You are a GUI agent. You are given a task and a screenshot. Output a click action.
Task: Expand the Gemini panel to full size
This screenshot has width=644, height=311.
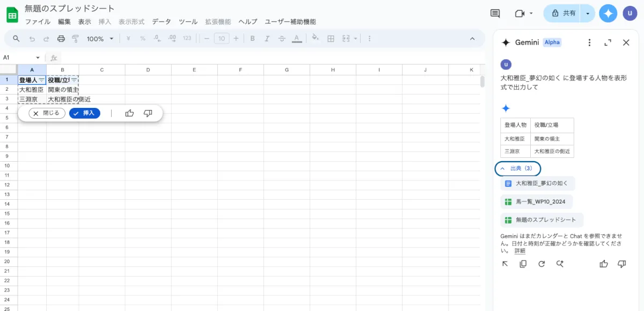(608, 42)
